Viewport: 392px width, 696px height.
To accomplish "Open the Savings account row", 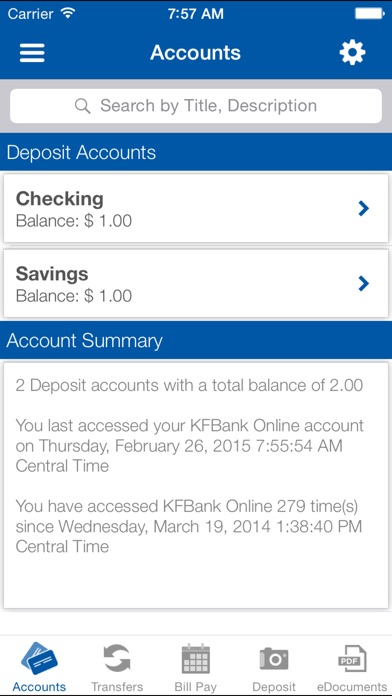I will 196,283.
